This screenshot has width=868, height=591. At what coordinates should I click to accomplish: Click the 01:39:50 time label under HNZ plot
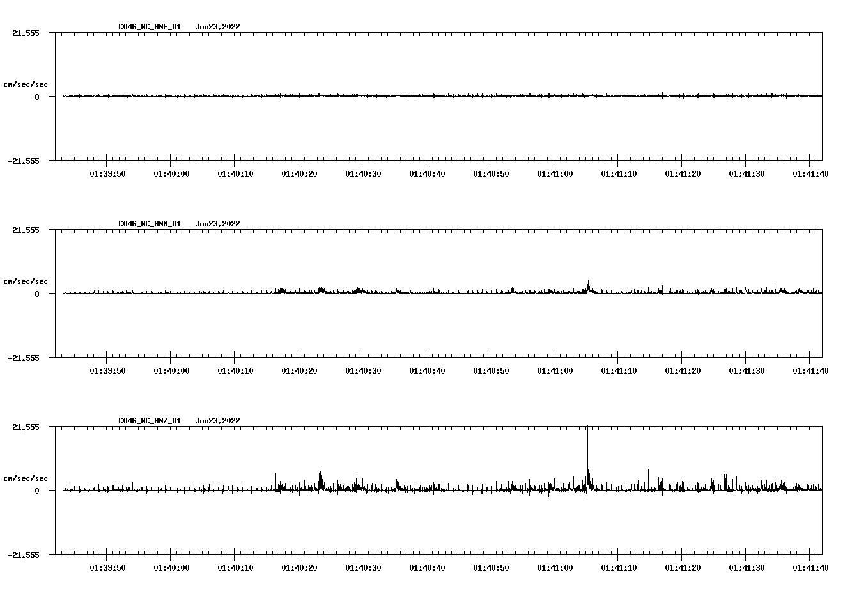(x=107, y=567)
